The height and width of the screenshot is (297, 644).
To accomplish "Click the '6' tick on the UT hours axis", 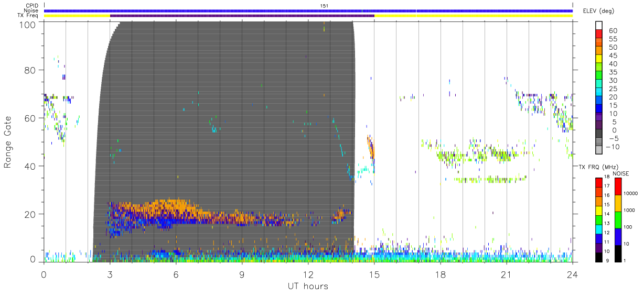I will point(176,274).
